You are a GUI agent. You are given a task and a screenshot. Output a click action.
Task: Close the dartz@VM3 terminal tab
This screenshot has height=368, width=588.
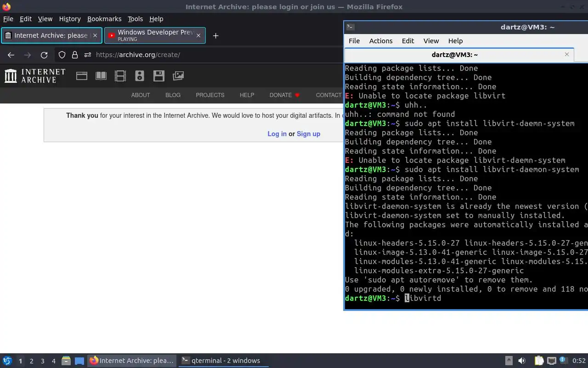pyautogui.click(x=567, y=54)
